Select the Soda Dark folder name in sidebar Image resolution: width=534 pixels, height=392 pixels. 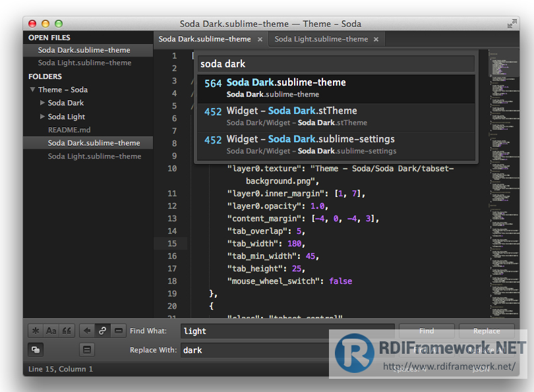[x=66, y=103]
